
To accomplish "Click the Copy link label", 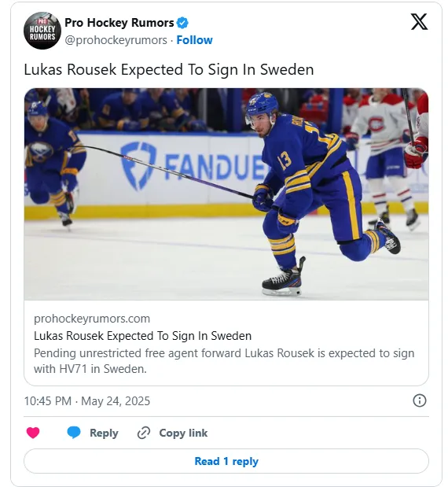I will pos(183,433).
